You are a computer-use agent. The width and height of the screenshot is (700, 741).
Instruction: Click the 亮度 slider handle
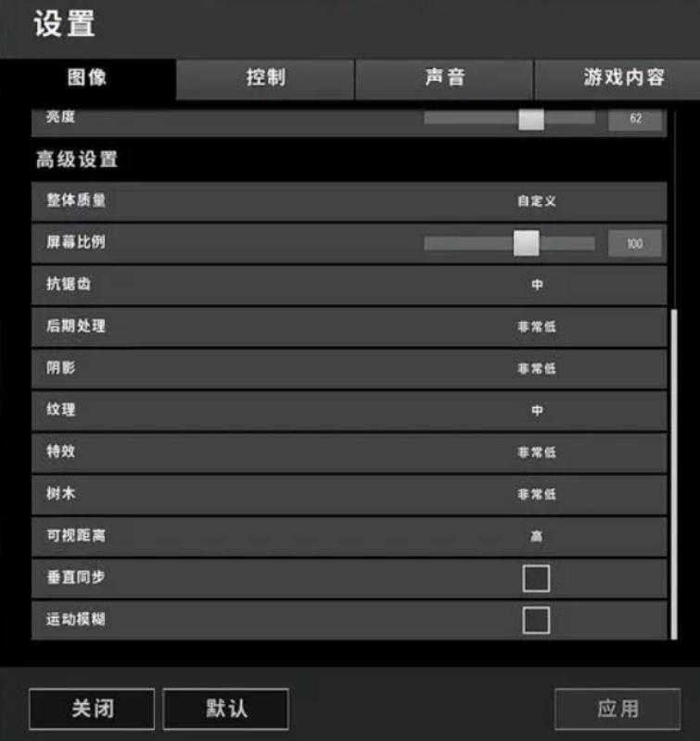[x=531, y=119]
